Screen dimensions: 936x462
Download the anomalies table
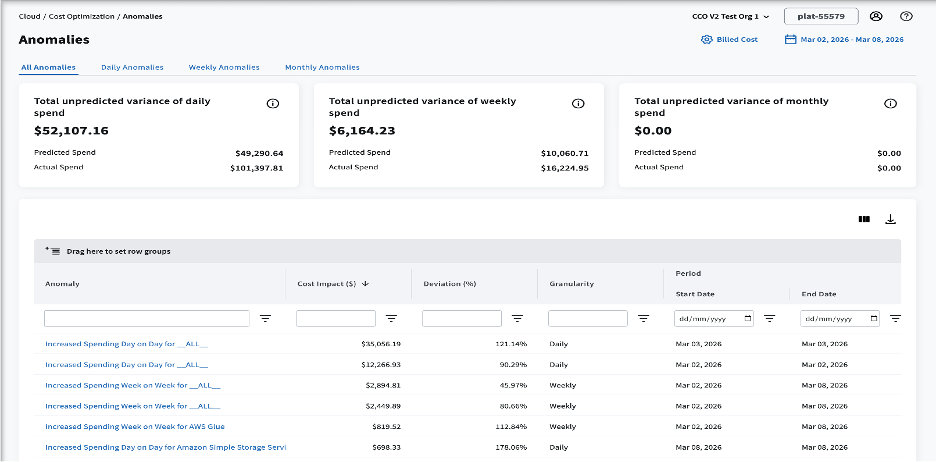pos(890,219)
